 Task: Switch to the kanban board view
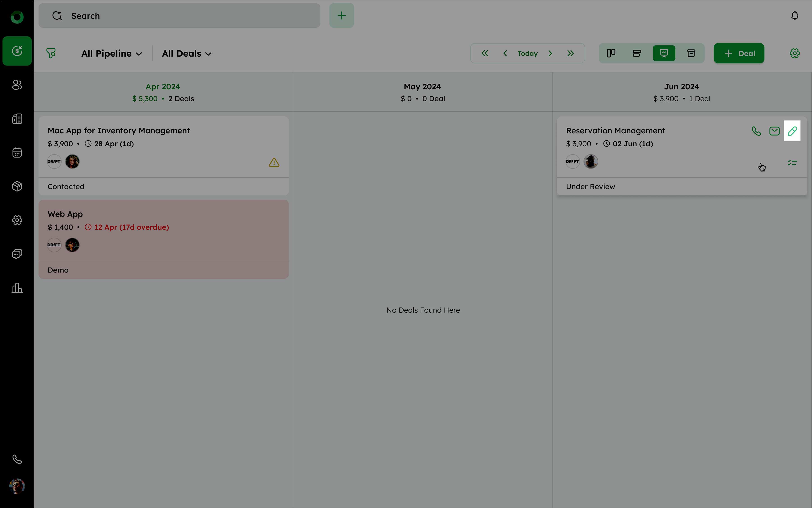click(611, 53)
